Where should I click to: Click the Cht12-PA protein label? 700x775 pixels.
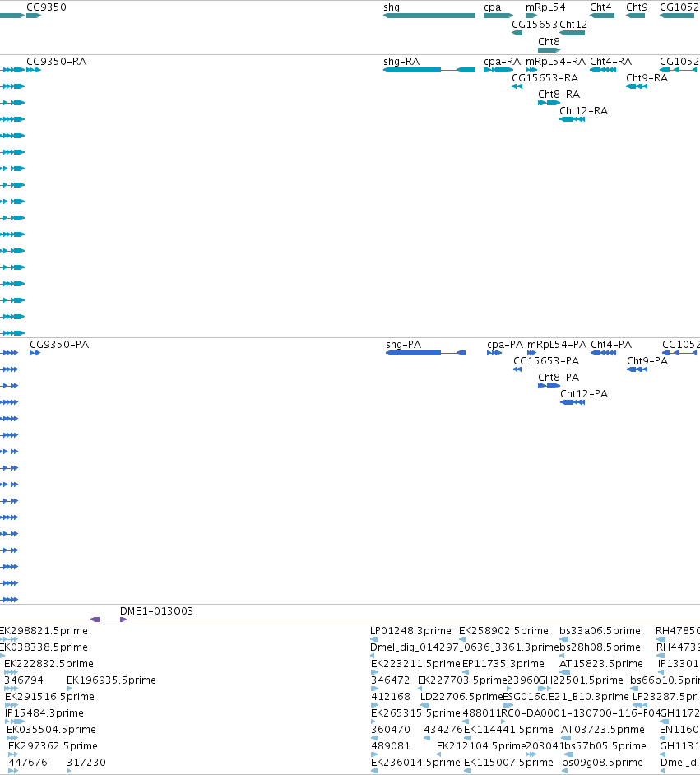584,394
